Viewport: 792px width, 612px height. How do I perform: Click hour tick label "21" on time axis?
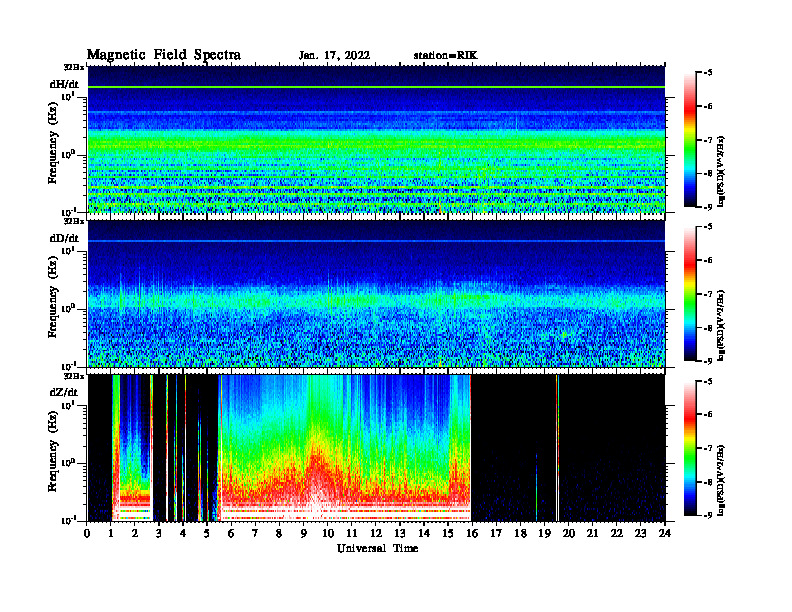click(592, 533)
